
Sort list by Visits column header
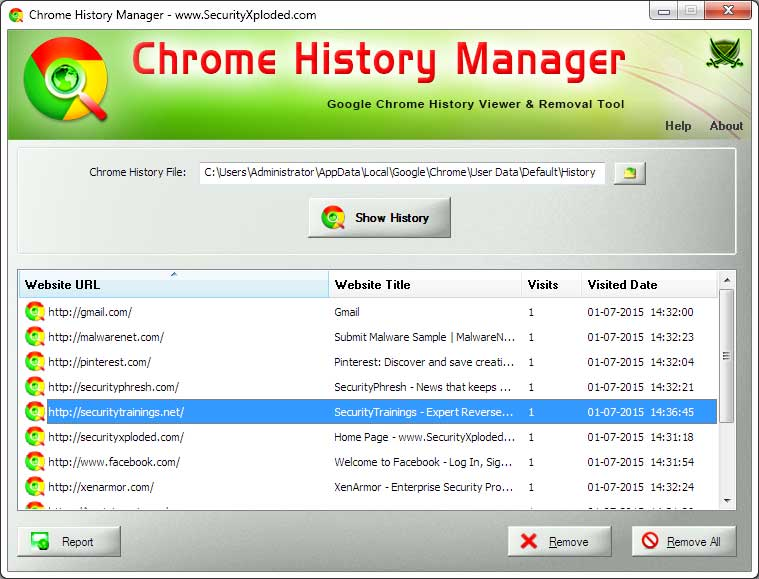click(x=550, y=285)
